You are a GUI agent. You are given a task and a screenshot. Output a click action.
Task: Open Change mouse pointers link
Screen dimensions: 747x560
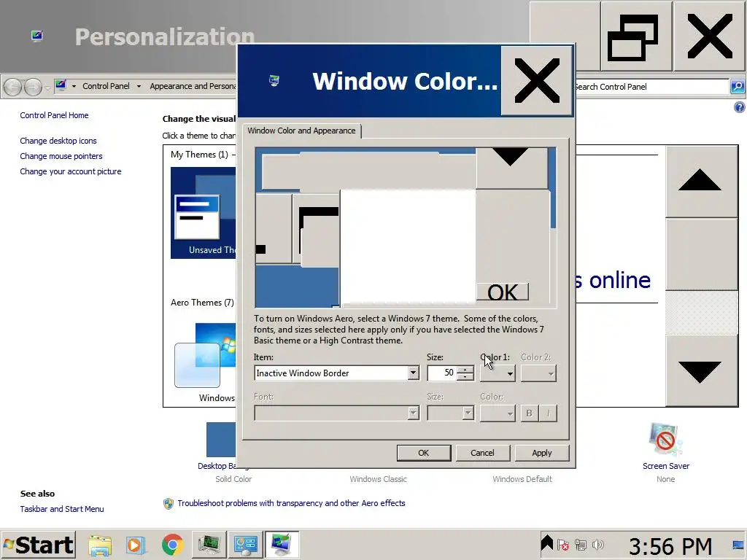click(61, 156)
